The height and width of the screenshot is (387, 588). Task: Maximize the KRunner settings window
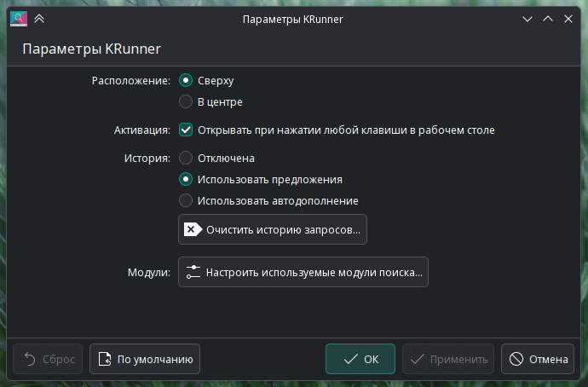click(548, 19)
